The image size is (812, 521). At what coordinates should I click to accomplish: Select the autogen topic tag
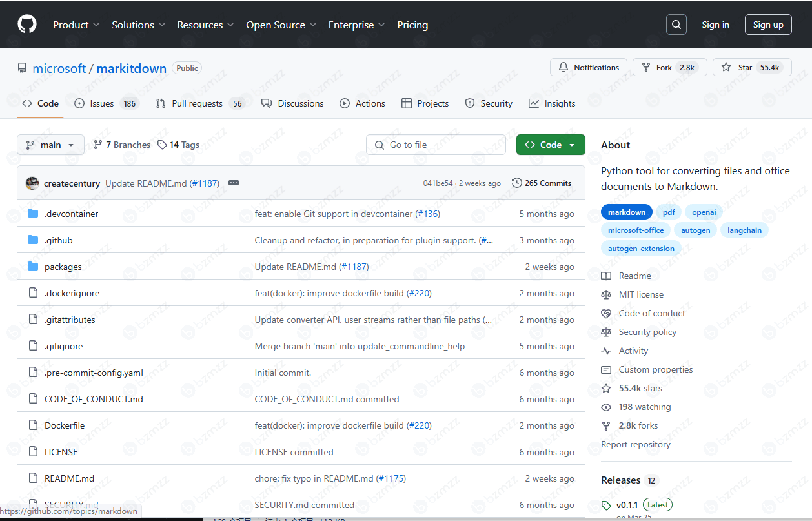(696, 230)
